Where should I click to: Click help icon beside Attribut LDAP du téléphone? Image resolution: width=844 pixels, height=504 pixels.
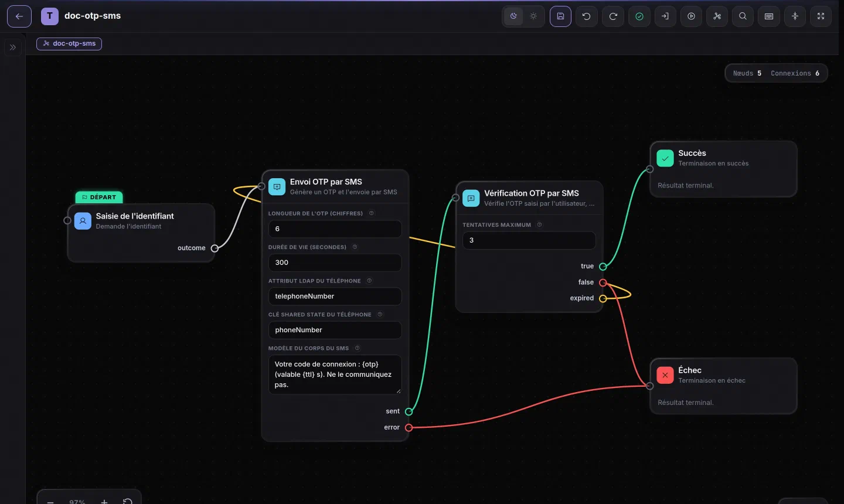point(369,281)
